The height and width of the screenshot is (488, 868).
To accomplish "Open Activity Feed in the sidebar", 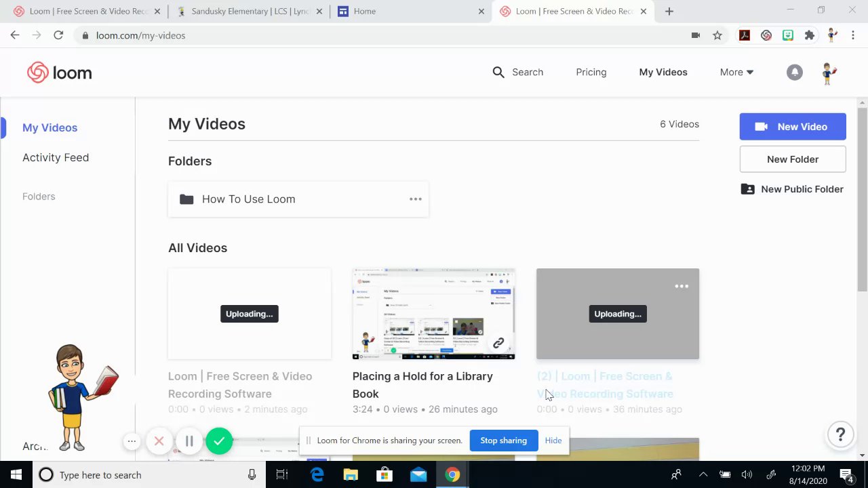I will click(x=56, y=157).
